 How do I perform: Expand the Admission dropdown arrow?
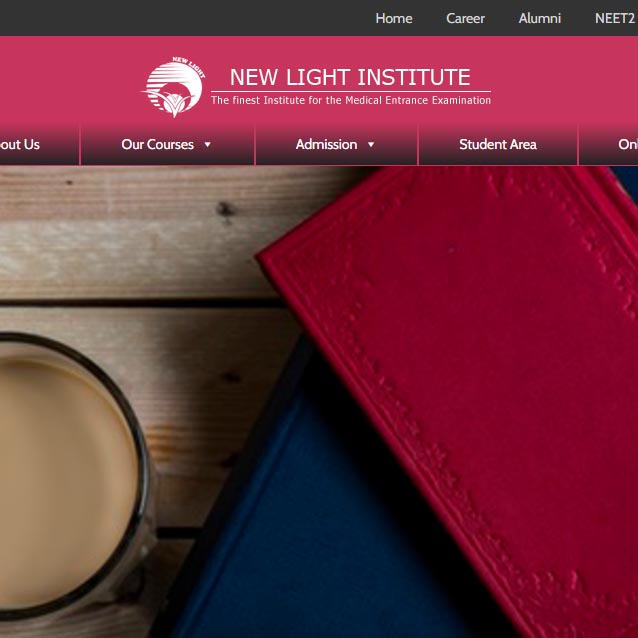point(371,144)
